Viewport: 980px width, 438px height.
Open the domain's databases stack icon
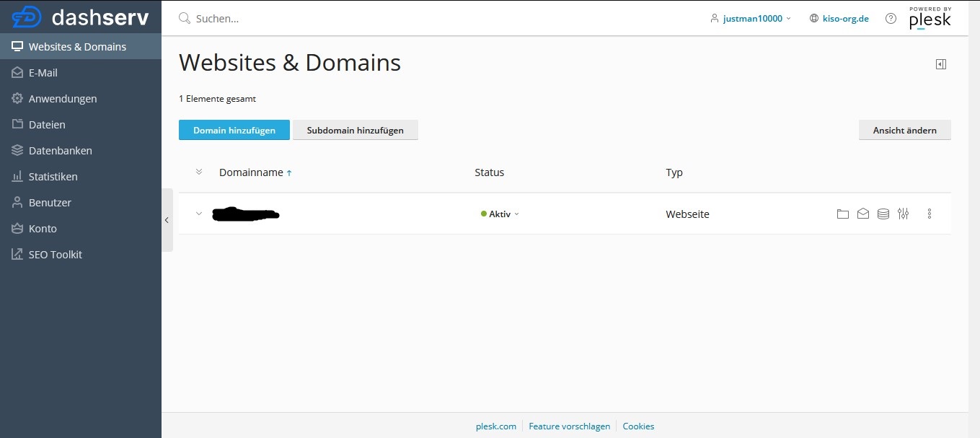[x=883, y=214]
